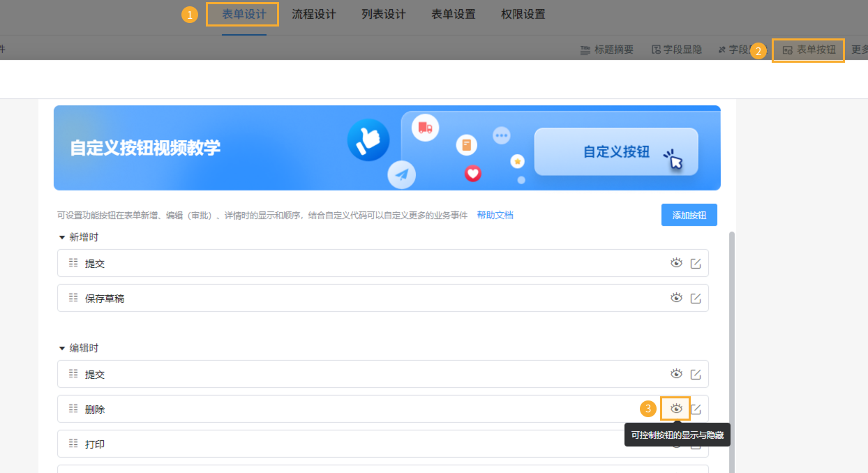Open the 列表设计 tab
The width and height of the screenshot is (868, 473).
[x=384, y=14]
